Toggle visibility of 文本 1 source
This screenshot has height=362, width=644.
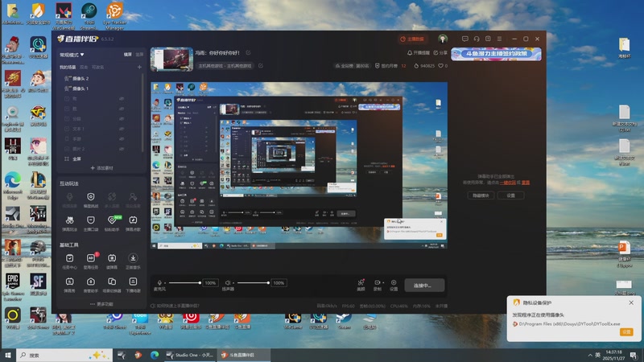[x=122, y=129]
